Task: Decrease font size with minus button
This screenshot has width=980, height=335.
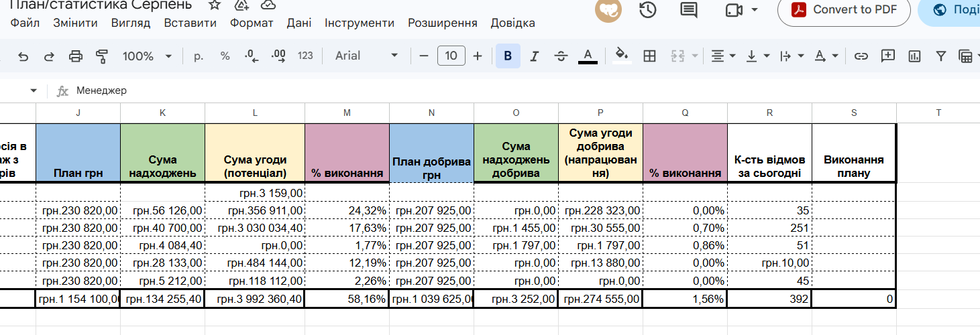Action: click(x=423, y=56)
